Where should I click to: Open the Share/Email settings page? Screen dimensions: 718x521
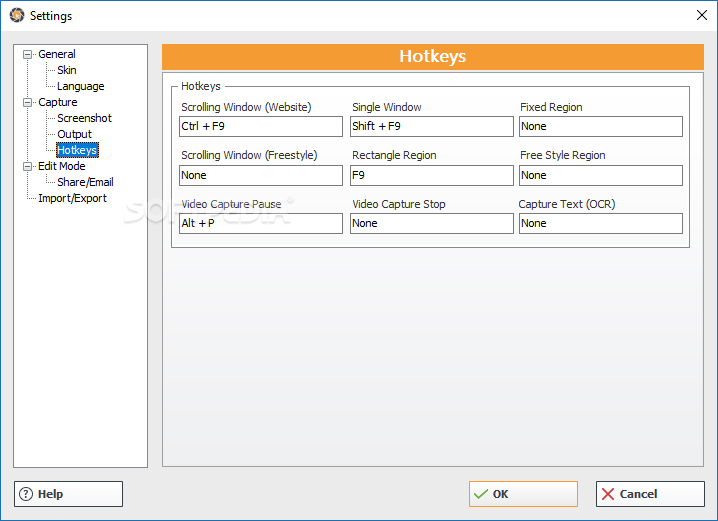pos(85,182)
